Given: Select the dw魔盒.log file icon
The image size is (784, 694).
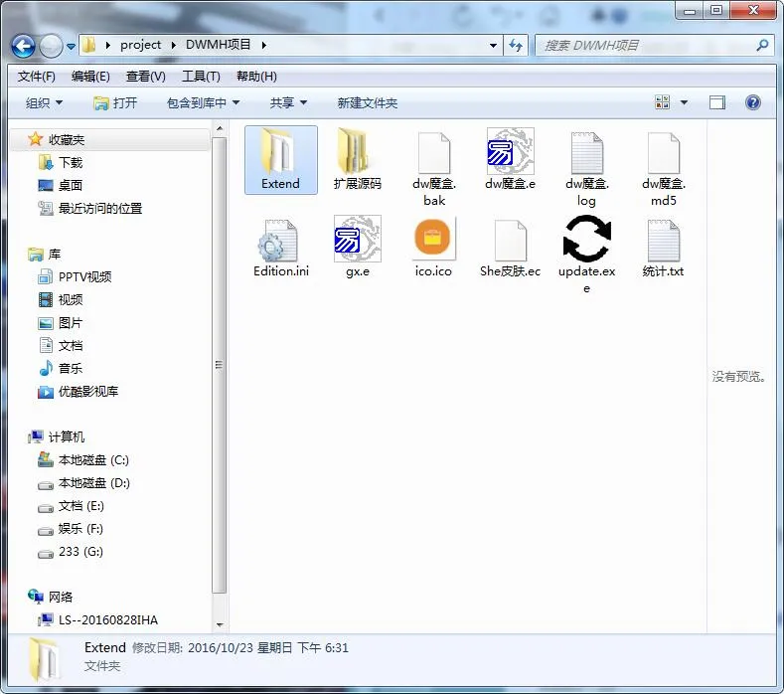Looking at the screenshot, I should click(587, 152).
